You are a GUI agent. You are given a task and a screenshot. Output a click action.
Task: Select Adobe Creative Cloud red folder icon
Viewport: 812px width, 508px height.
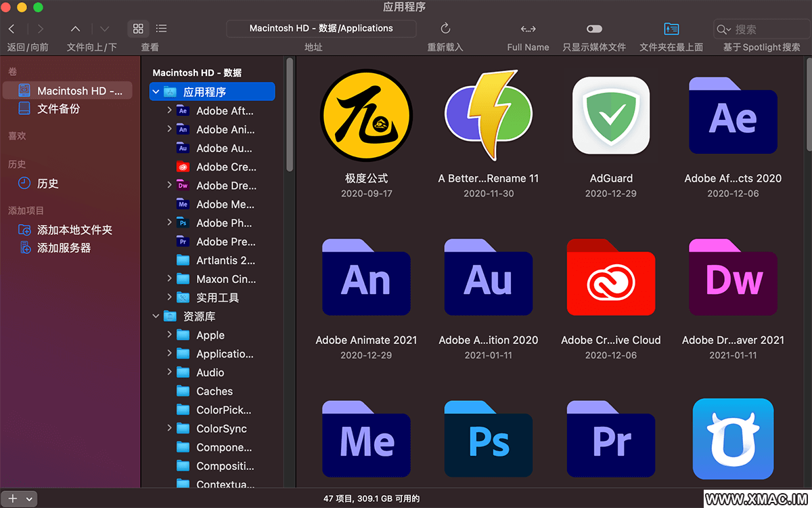(x=611, y=277)
